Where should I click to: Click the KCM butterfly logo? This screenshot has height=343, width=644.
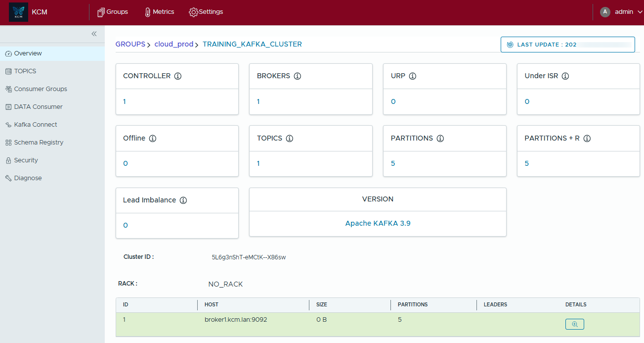click(19, 12)
